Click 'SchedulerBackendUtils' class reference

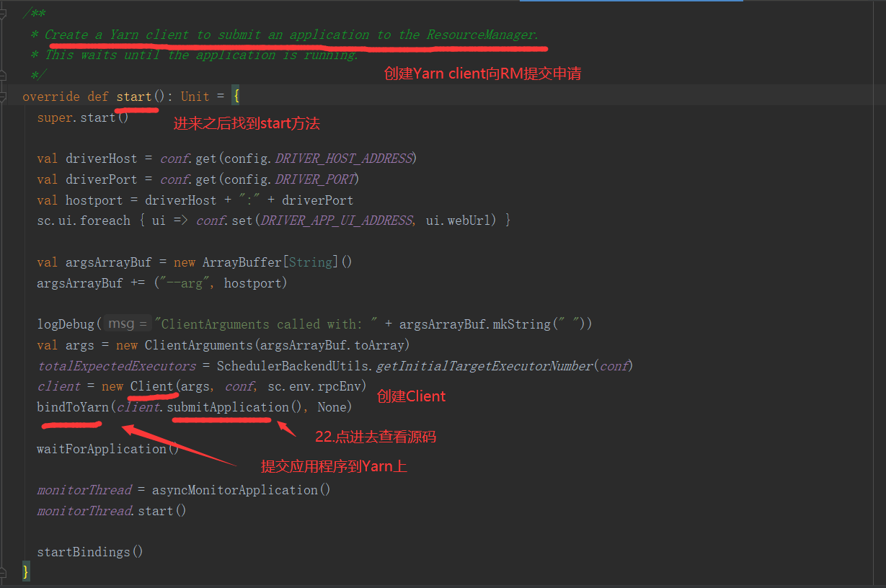pos(292,366)
